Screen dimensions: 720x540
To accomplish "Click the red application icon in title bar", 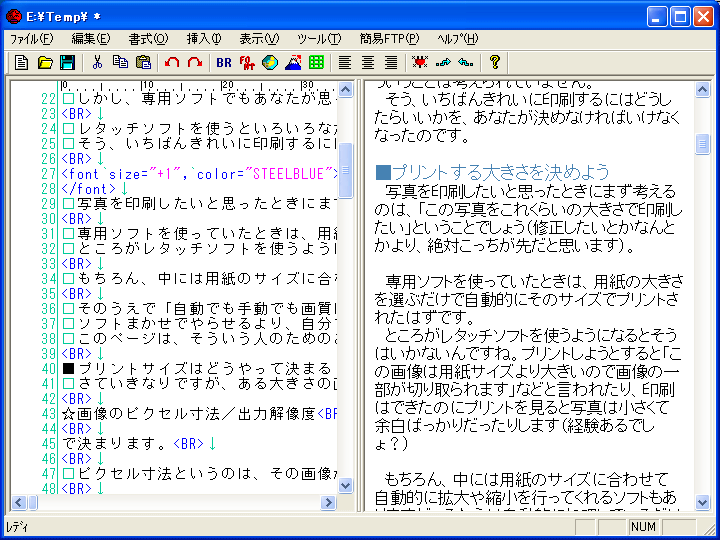I will coord(14,17).
